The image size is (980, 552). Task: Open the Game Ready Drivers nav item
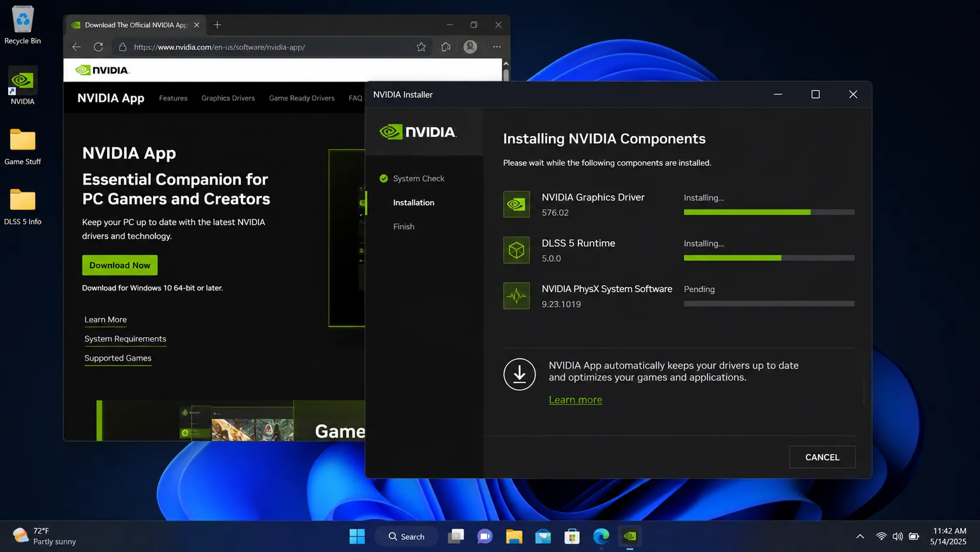(302, 98)
